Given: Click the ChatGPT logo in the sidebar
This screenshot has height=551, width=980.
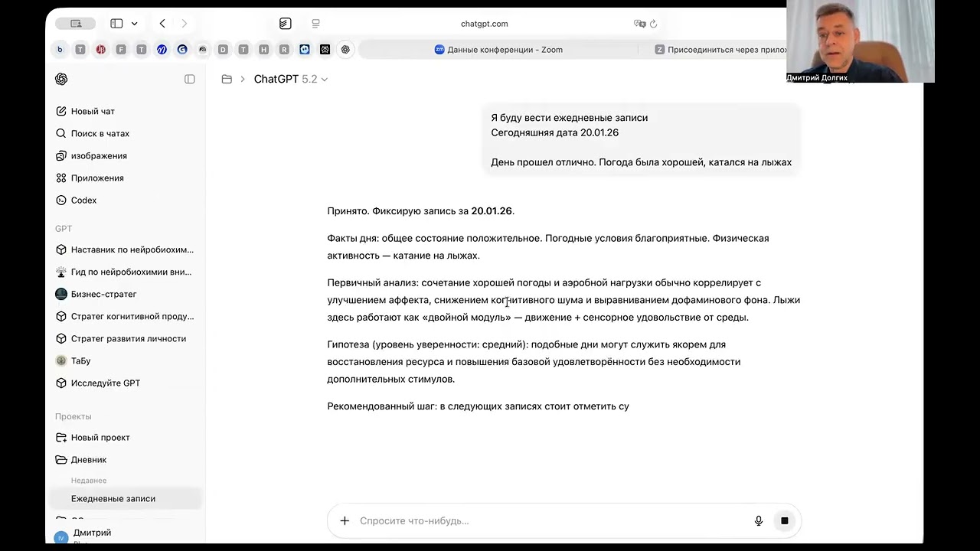Looking at the screenshot, I should (61, 79).
